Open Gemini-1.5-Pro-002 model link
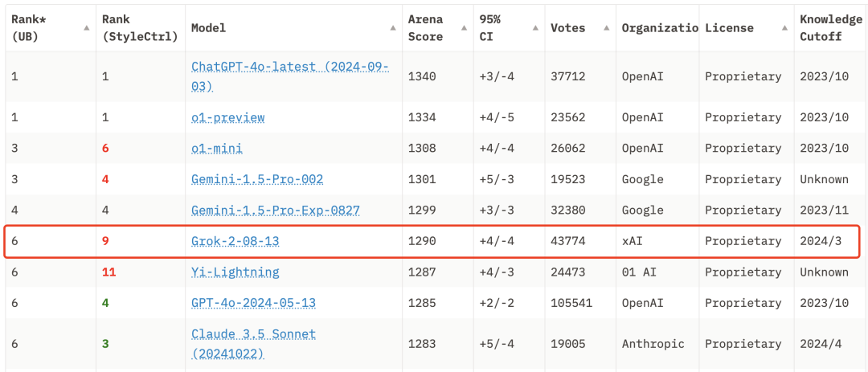The width and height of the screenshot is (868, 372). click(x=257, y=179)
